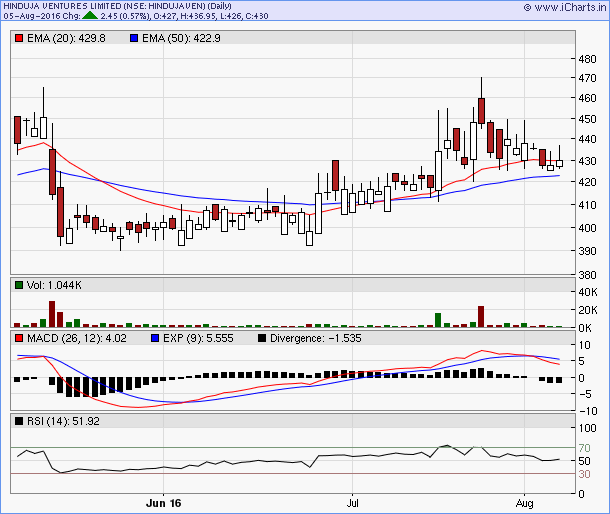
Task: Click the 40K volume axis label
Action: click(x=588, y=292)
